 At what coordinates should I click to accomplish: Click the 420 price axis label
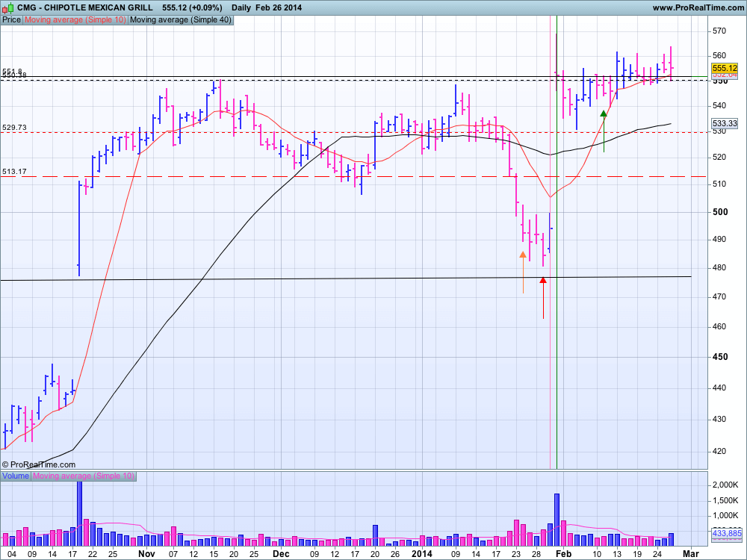coord(719,451)
